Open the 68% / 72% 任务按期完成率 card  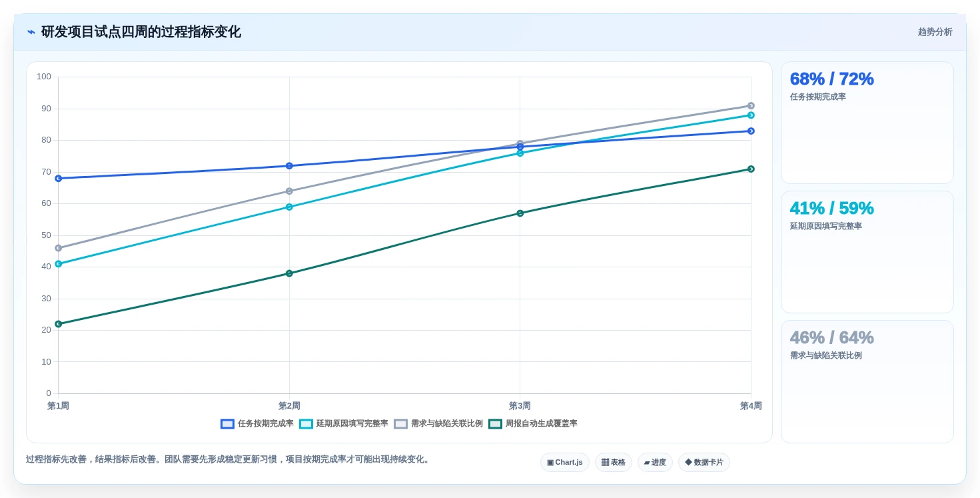(x=867, y=123)
